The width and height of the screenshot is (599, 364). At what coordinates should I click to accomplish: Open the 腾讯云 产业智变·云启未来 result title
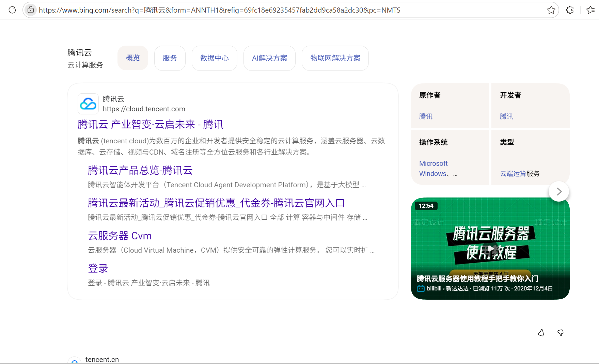(x=151, y=124)
